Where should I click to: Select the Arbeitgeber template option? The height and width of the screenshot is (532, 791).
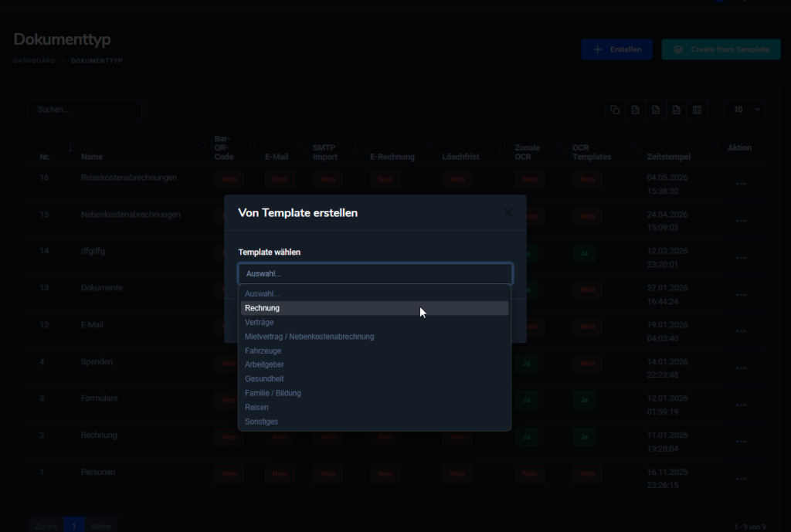click(x=375, y=364)
